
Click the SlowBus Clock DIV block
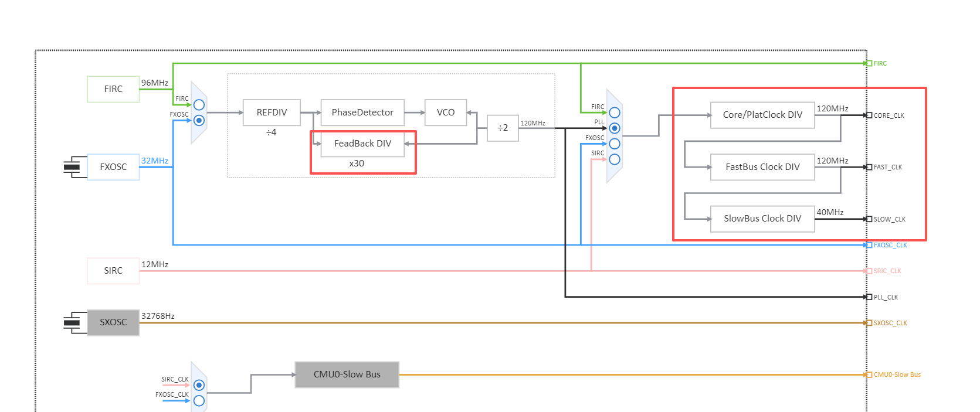tap(762, 219)
